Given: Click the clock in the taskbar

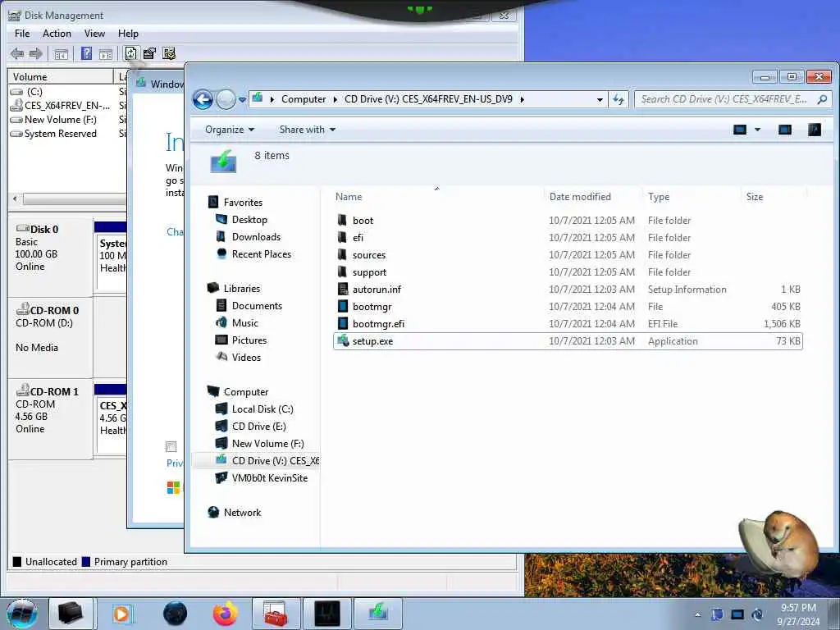Looking at the screenshot, I should 798,614.
